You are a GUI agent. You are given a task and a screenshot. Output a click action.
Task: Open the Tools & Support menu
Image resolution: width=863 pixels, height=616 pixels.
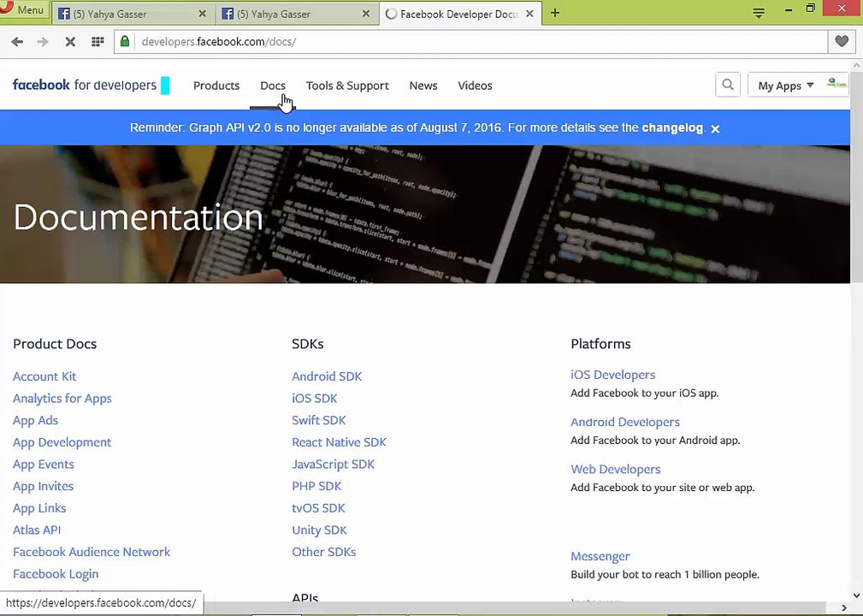pos(347,86)
